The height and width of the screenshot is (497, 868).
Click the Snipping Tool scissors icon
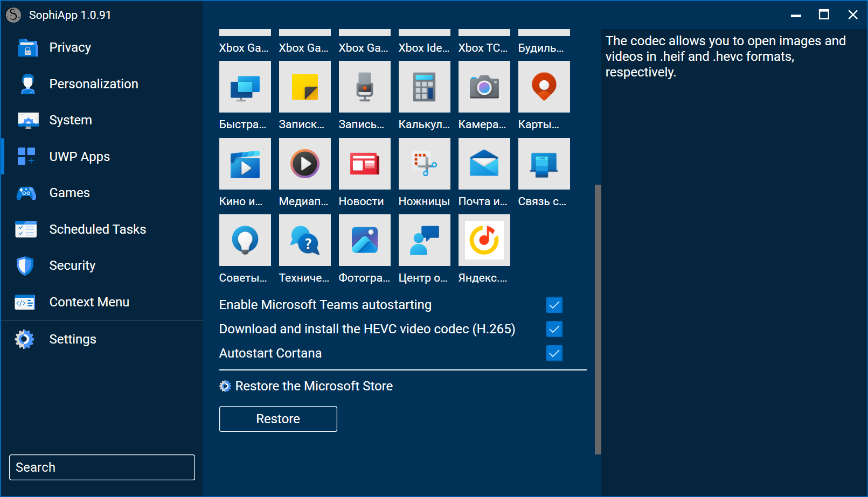point(424,164)
